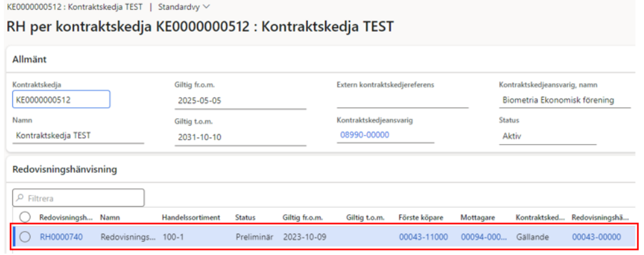Sort by the first Redovisningsh... column header
Screen dimensions: 644x255
click(x=66, y=217)
